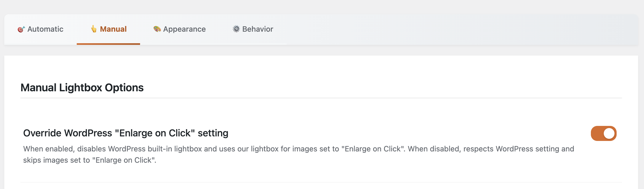Click the orange underline beneath Manual tab
Screen dimensions: 644x189
click(108, 44)
